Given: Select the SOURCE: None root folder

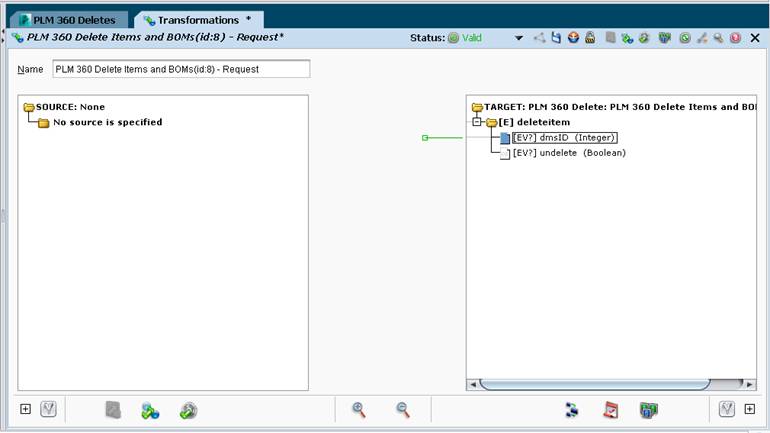Looking at the screenshot, I should click(64, 107).
